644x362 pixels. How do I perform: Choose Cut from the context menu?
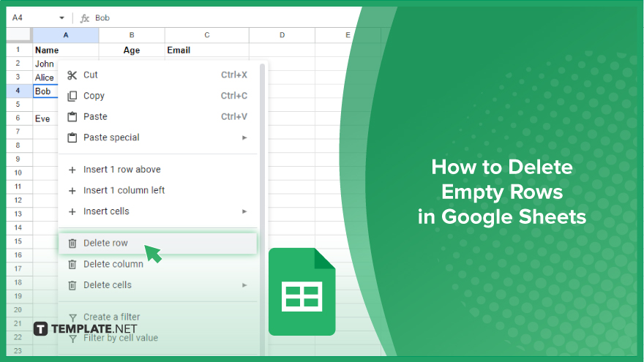(158, 75)
